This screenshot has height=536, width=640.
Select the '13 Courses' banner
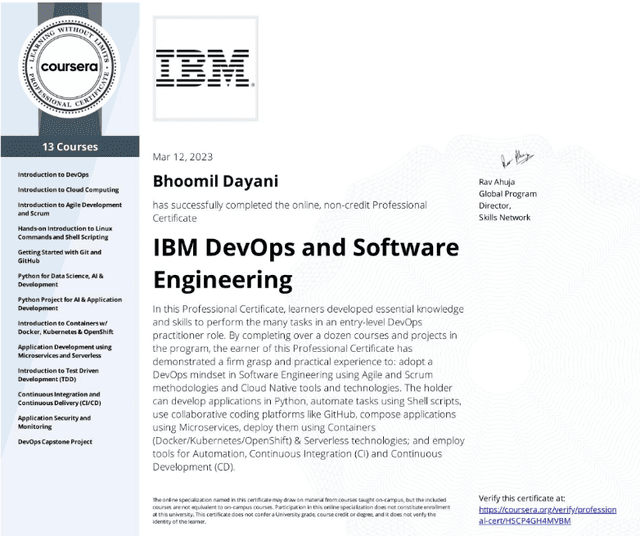click(x=70, y=147)
